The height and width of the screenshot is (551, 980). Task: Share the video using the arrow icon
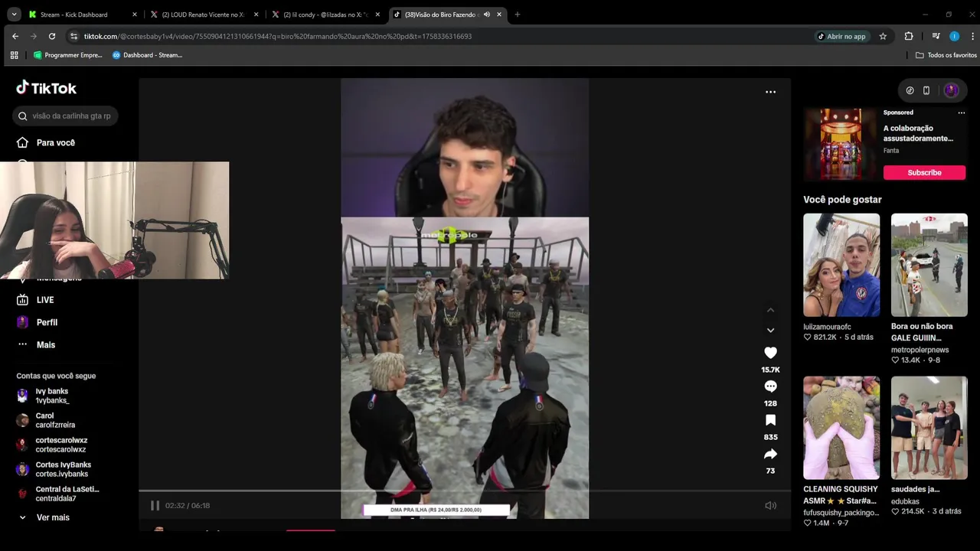pos(770,454)
